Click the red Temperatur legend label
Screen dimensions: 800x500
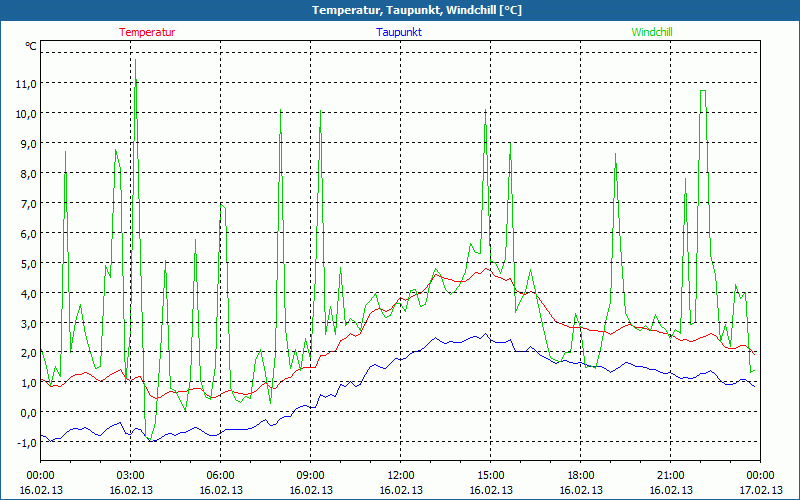(147, 32)
